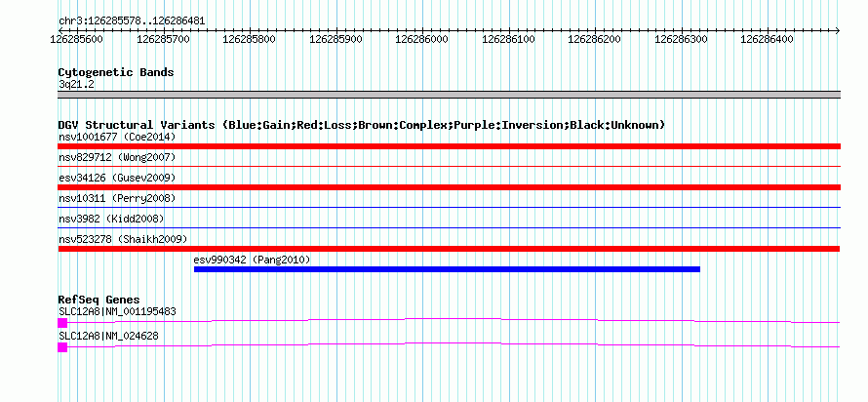868x402 pixels.
Task: Click the esv34126 (Gusev2009) red bar
Action: (x=449, y=187)
